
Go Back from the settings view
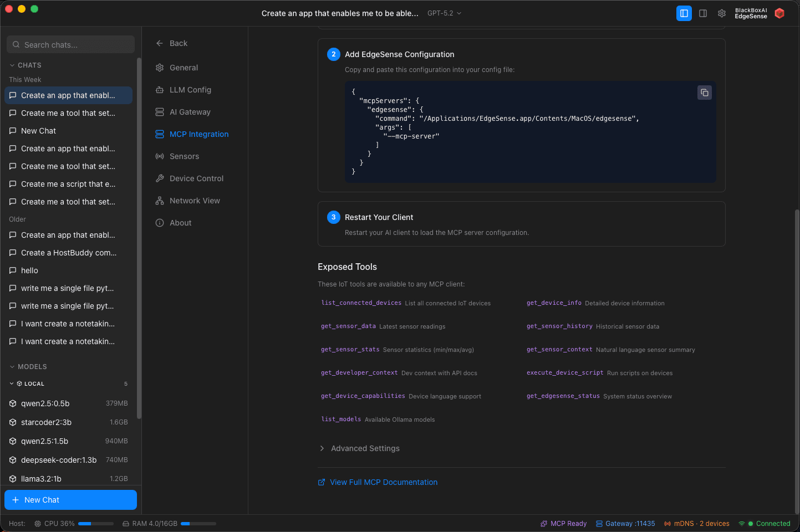coord(171,43)
